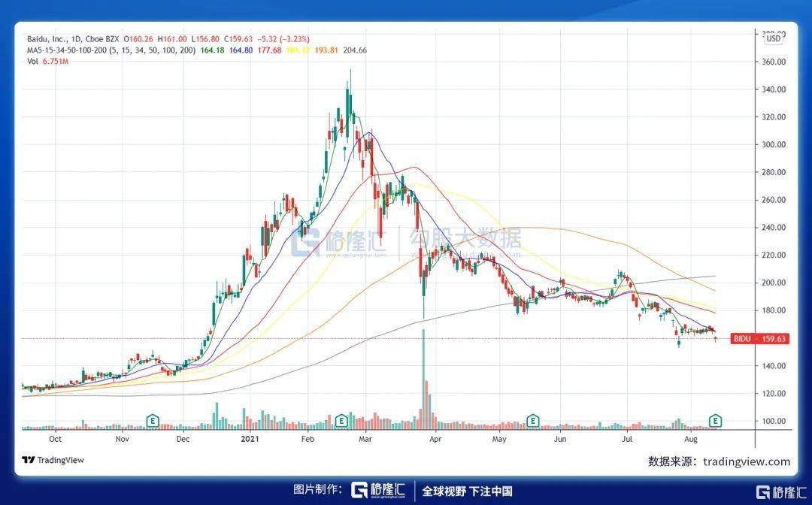Click the green MA value 164.18
This screenshot has height=505, width=812.
point(213,50)
